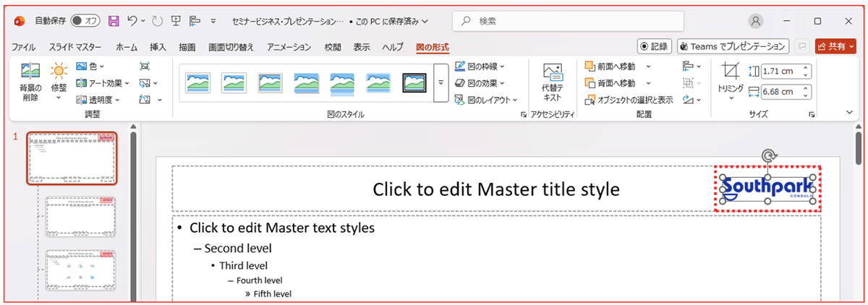Select the fourth picture style thumbnail

307,83
